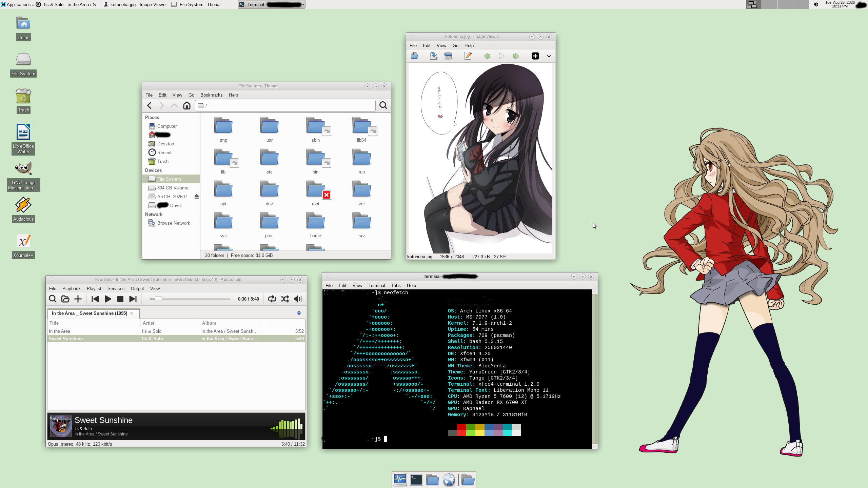Toggle shuffle mode in Audacious
Screen dimensions: 868x488
[x=285, y=299]
